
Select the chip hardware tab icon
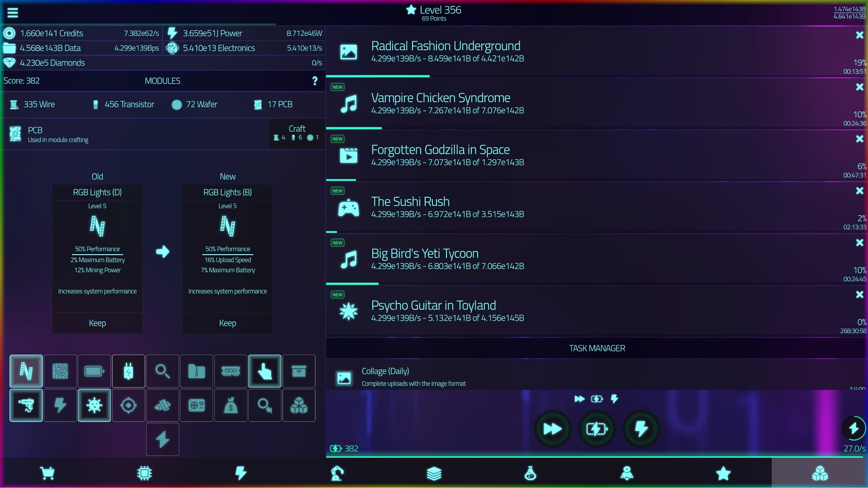(144, 473)
